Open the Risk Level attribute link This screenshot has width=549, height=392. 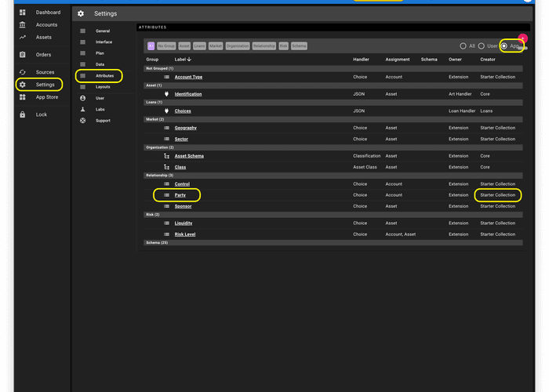[185, 234]
